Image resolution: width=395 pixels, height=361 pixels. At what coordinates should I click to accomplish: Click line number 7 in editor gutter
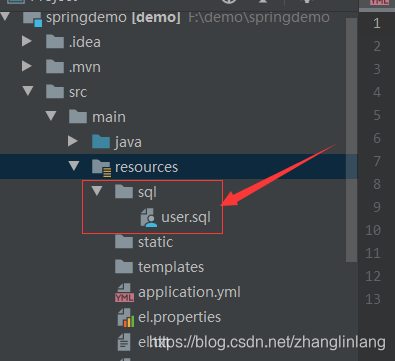(x=377, y=161)
